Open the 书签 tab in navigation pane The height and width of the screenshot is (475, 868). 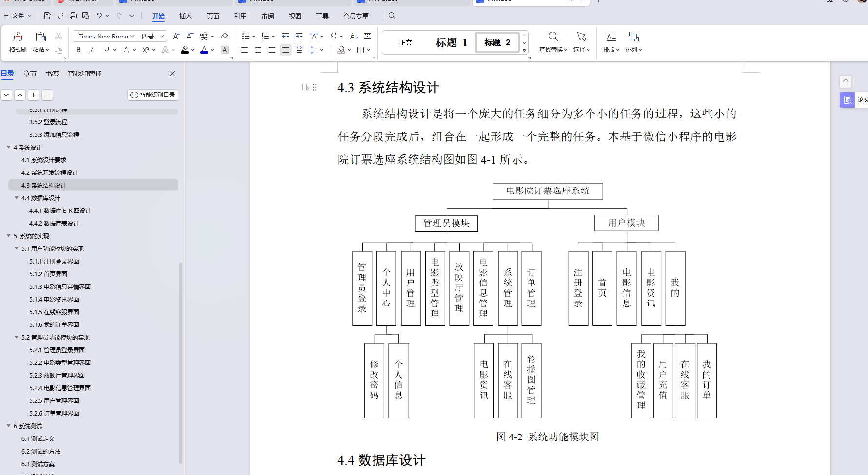[52, 74]
